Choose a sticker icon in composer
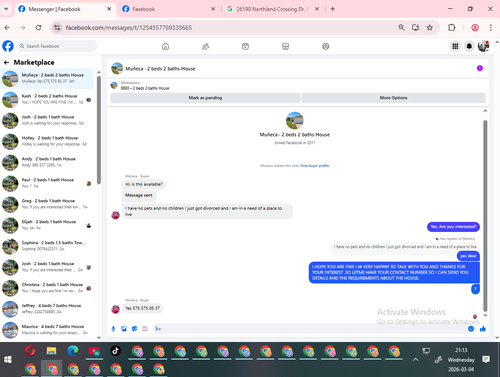Screen dimensions: 500x377 coord(134,329)
